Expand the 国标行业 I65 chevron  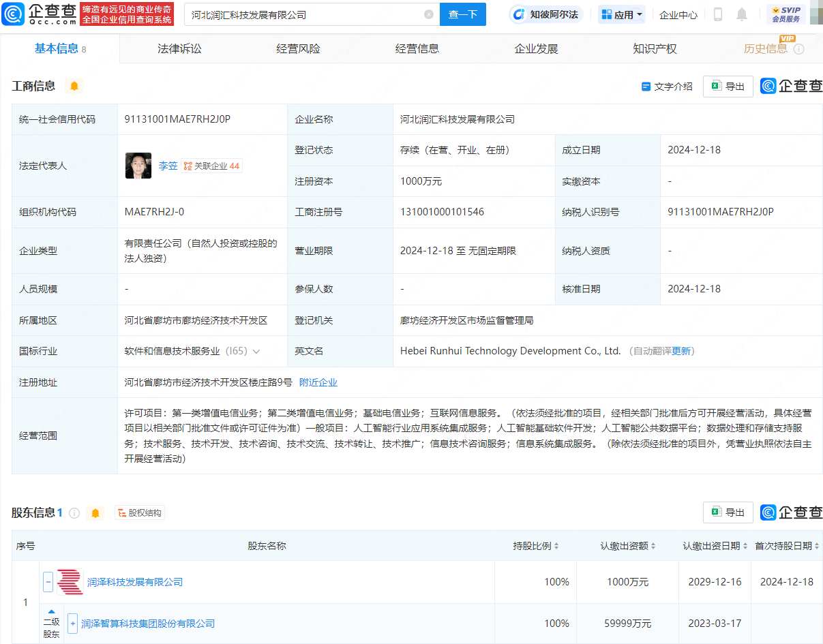pos(256,352)
